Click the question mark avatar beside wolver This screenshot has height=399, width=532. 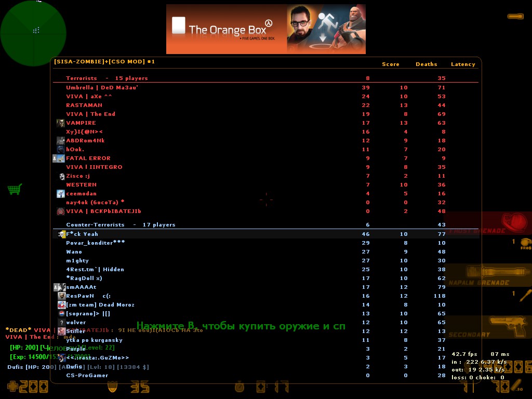(61, 323)
